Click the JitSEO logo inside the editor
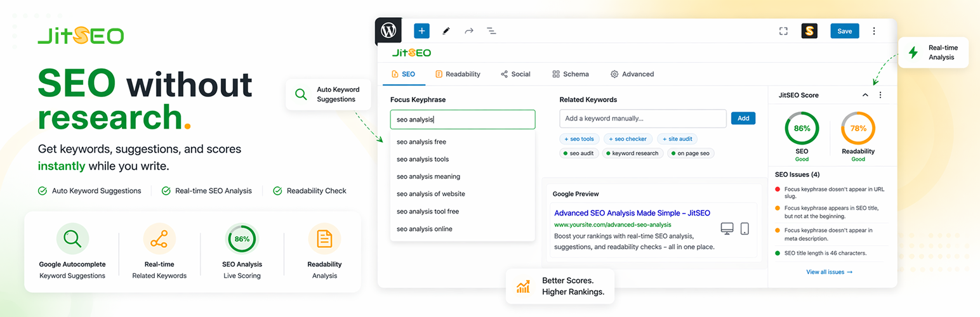Image resolution: width=980 pixels, height=317 pixels. pos(411,52)
